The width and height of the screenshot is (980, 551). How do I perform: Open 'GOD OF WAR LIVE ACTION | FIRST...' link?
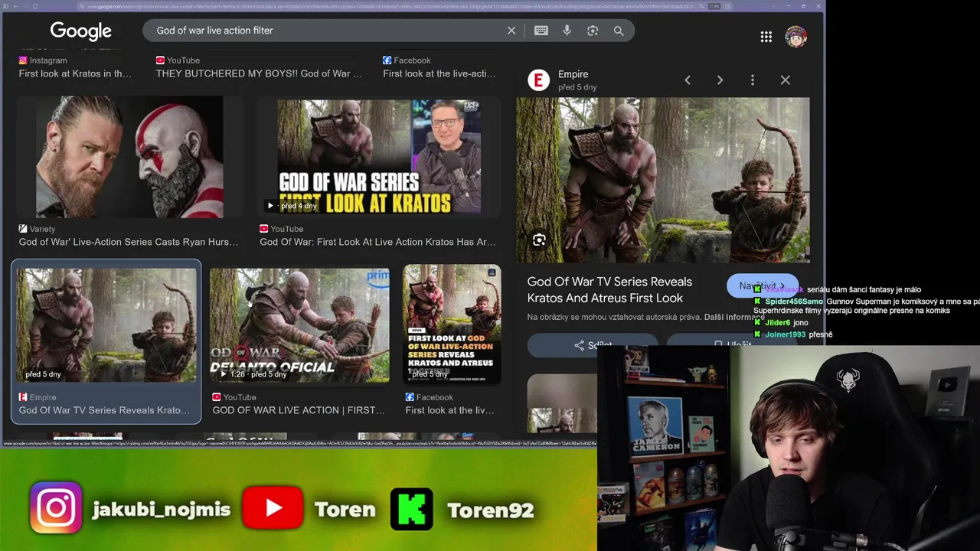pyautogui.click(x=299, y=410)
